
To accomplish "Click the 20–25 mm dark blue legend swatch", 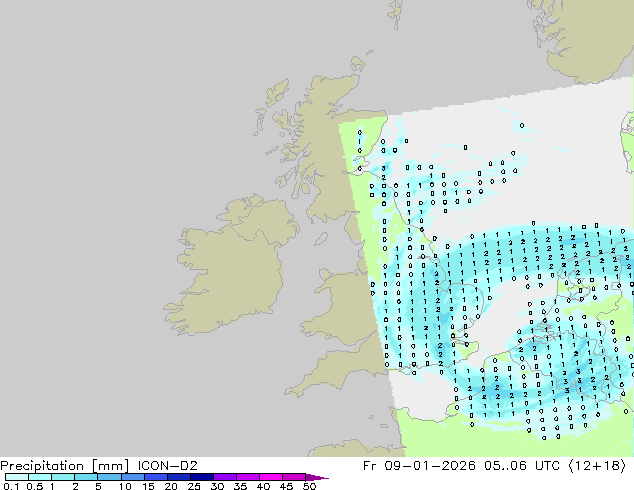I will coord(178,477).
